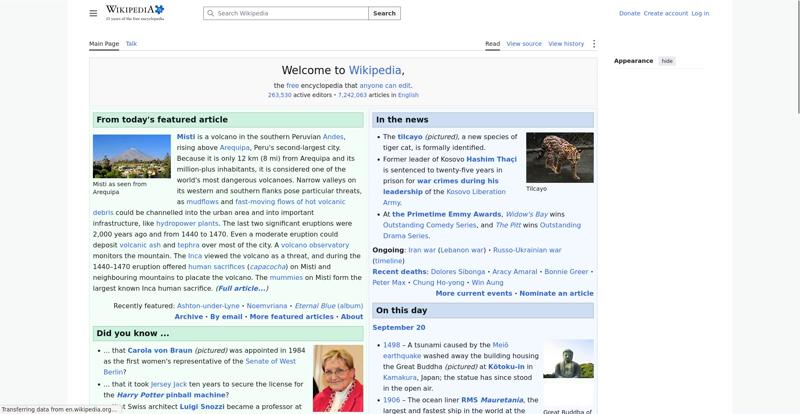Open the tilcayo news link
Image resolution: width=800 pixels, height=414 pixels.
(x=410, y=137)
